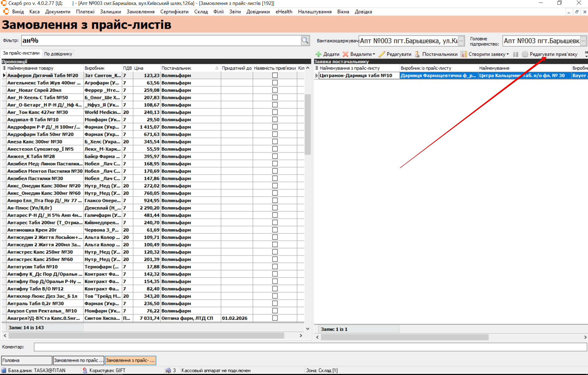Switch to the По довіднику tab
588x375 pixels.
(x=58, y=54)
